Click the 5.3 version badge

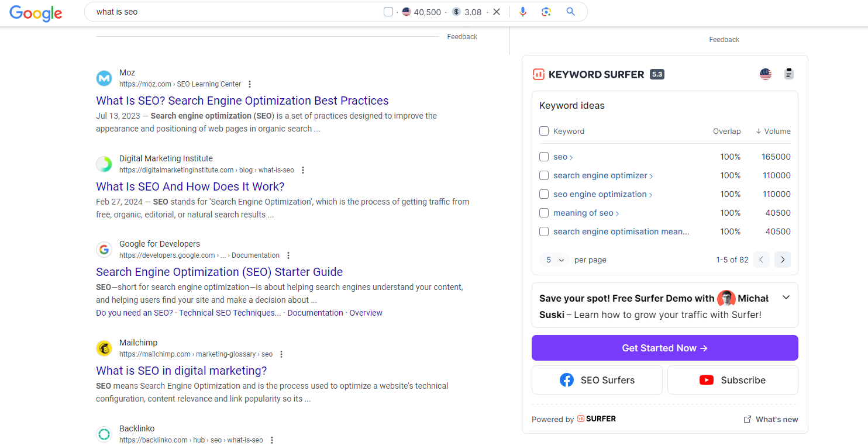coord(657,74)
